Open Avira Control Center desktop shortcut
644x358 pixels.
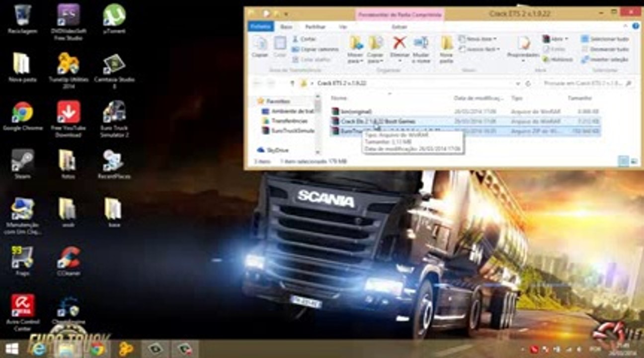[22, 312]
